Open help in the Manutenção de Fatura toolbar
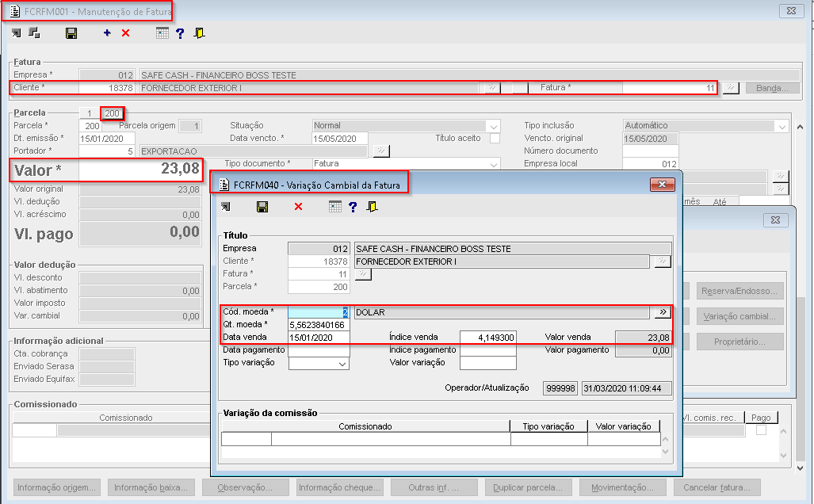Screen dimensions: 814x504 (x=180, y=33)
